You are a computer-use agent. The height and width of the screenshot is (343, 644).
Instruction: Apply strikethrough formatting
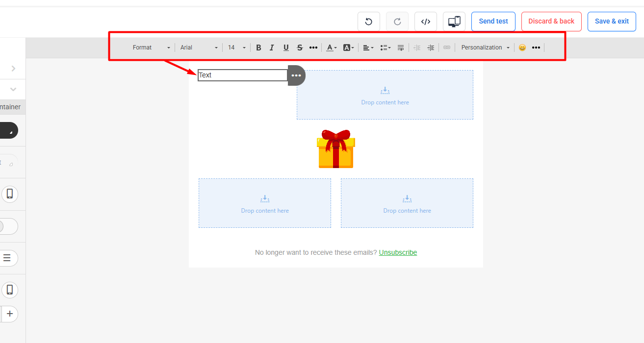(x=300, y=48)
